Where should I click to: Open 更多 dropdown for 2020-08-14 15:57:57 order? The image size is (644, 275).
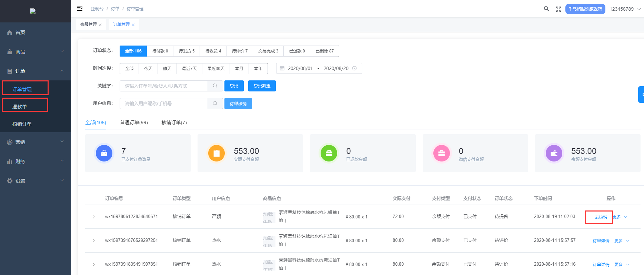[622, 240]
